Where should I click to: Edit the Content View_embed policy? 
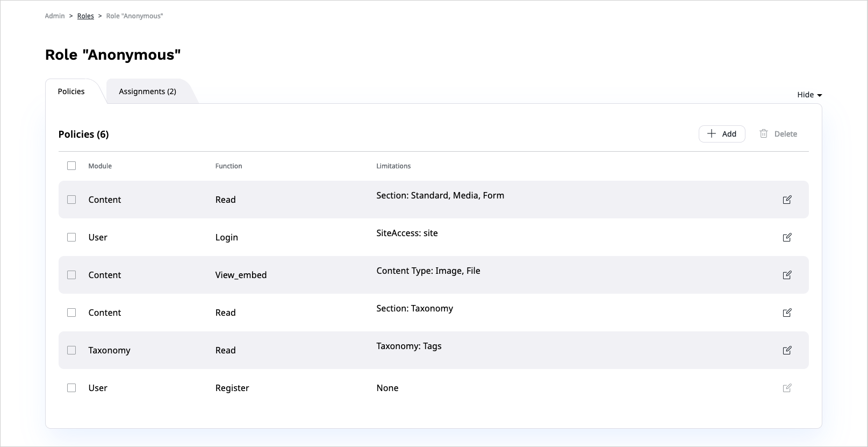point(787,275)
